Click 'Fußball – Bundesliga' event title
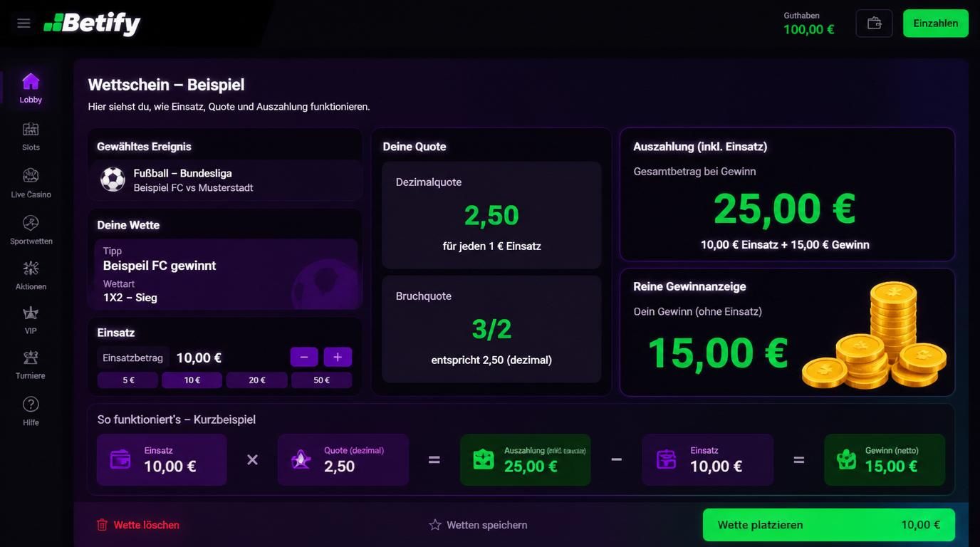The height and width of the screenshot is (547, 980). 183,173
